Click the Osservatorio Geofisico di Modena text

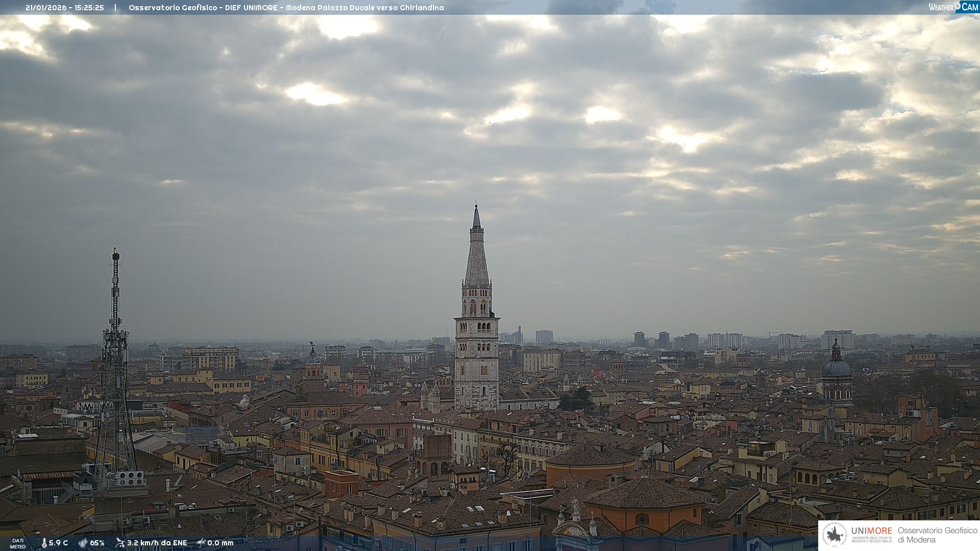tap(937, 535)
